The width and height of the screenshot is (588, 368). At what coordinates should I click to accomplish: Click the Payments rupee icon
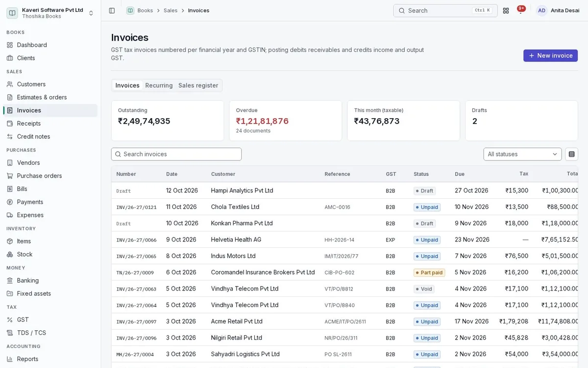click(10, 202)
